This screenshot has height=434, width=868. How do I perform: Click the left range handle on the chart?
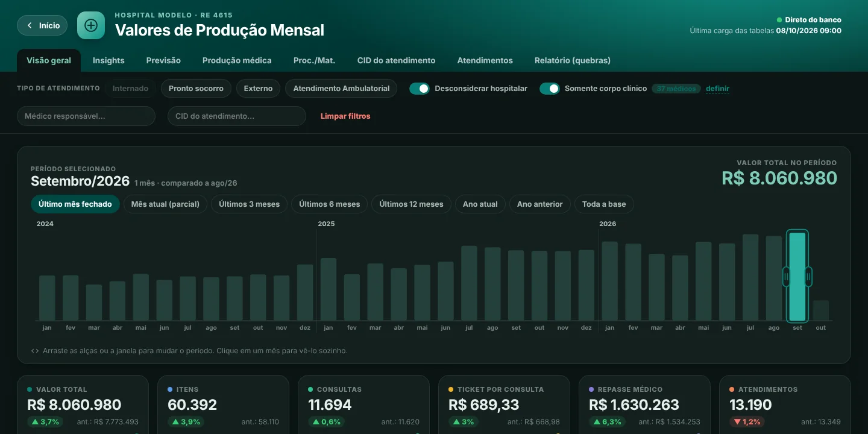point(786,276)
